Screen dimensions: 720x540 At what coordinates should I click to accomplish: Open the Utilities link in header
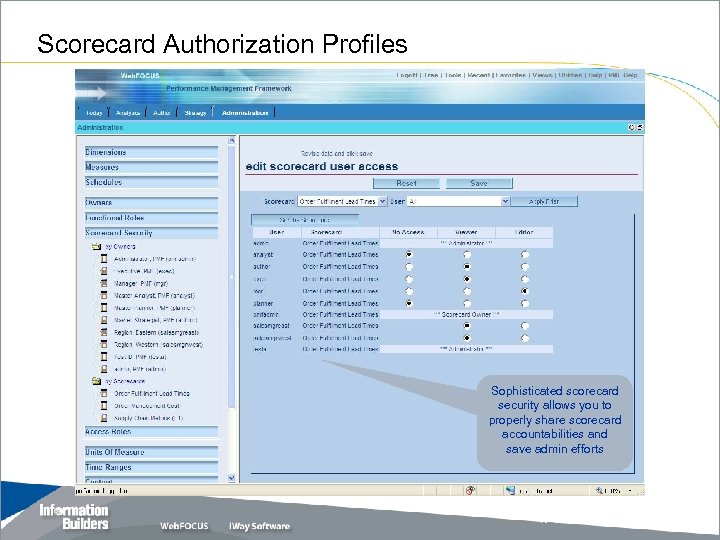coord(570,75)
